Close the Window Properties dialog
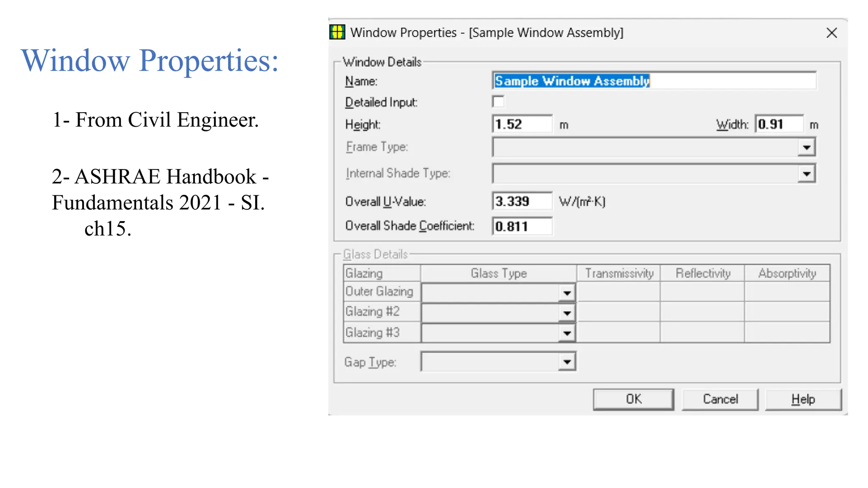 coord(832,33)
